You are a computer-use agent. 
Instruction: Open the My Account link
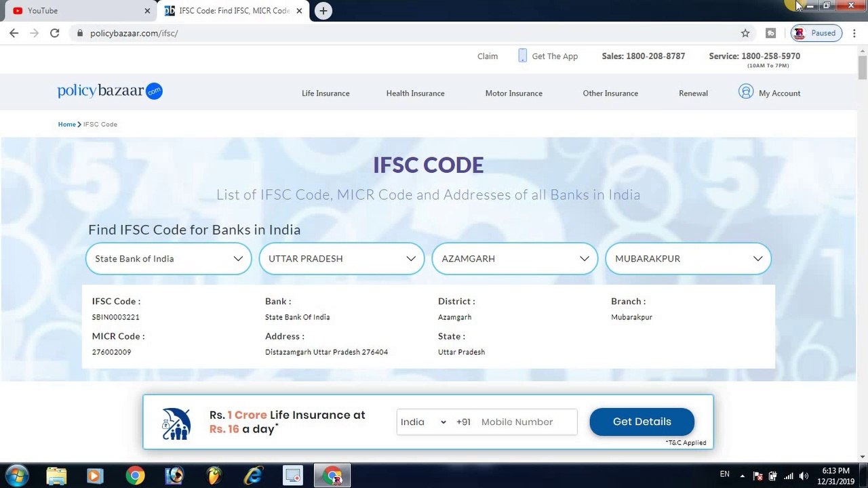(779, 94)
